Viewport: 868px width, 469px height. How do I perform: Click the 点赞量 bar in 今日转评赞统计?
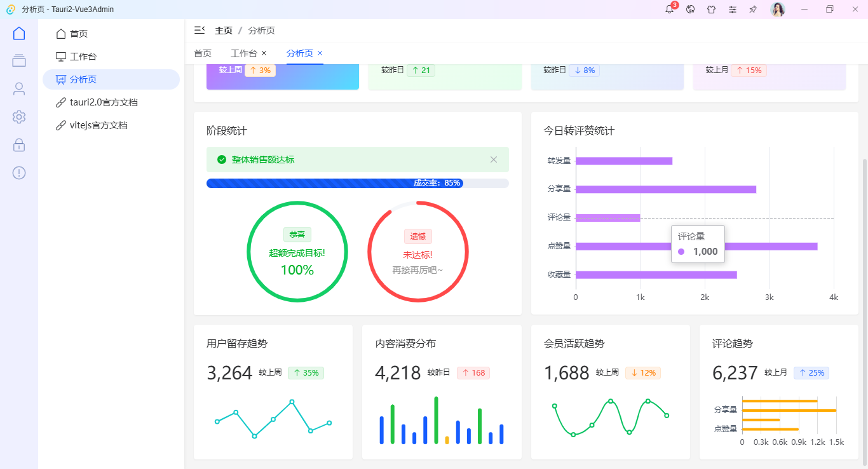696,247
